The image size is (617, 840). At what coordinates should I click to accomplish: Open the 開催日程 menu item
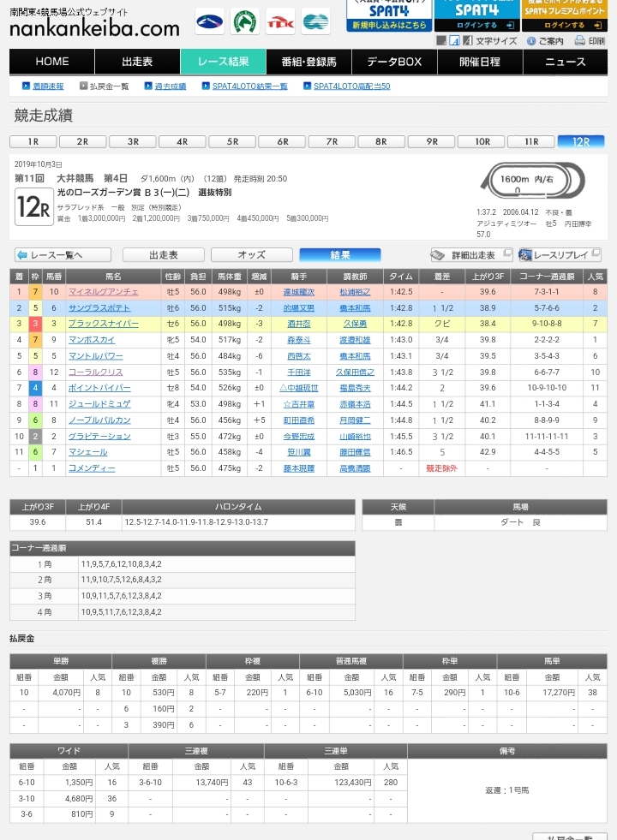(480, 62)
